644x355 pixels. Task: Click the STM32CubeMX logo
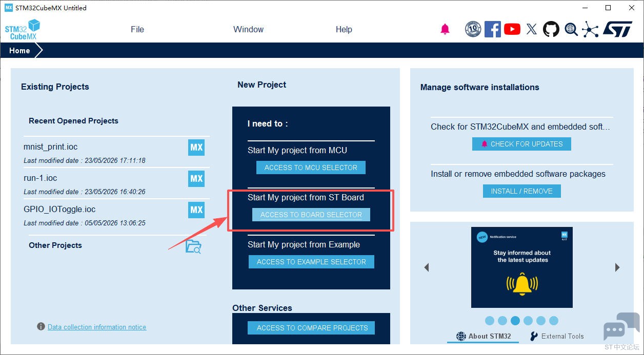pyautogui.click(x=23, y=29)
